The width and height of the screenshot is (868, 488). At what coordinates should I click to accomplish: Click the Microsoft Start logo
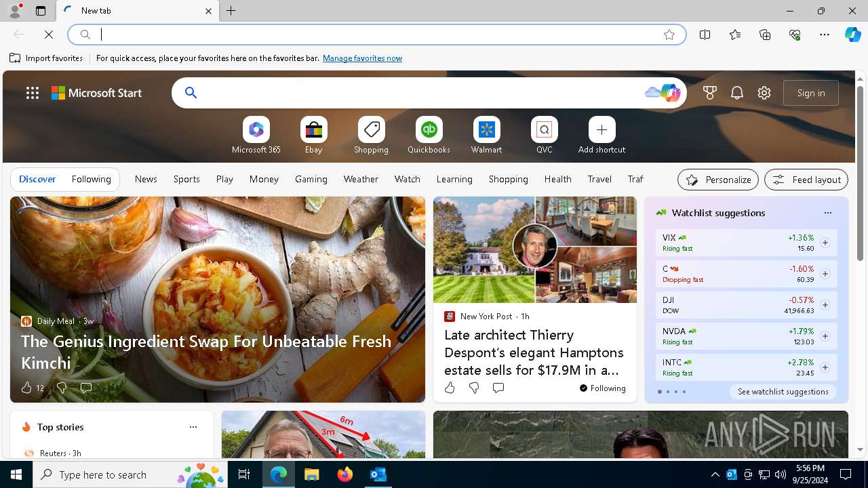[x=97, y=93]
